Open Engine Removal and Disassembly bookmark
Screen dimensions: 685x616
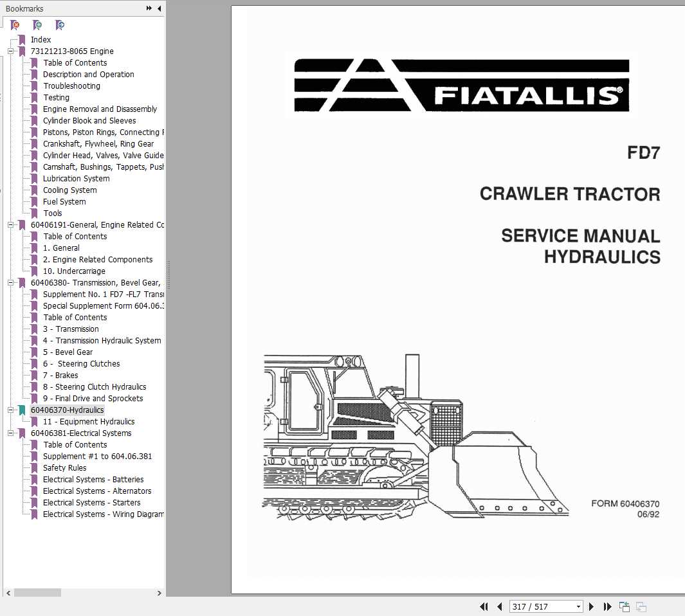click(100, 109)
